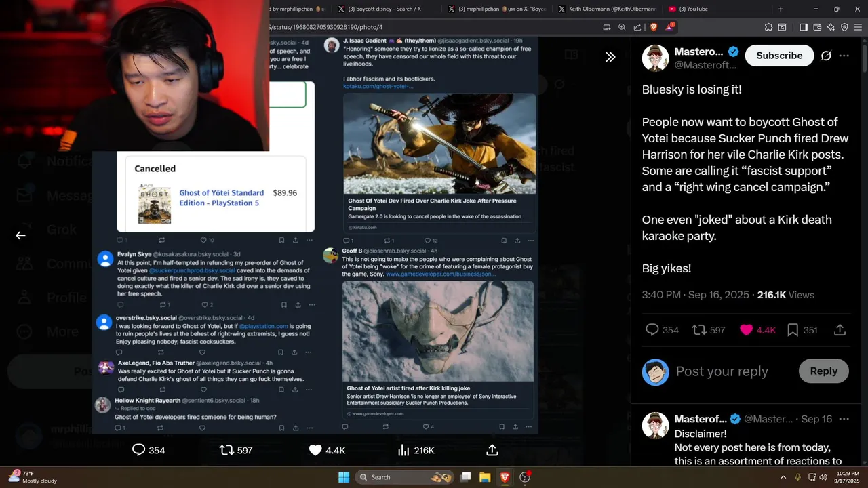Open Grok explain icon beside Subscribe
Viewport: 868px width, 488px height.
(x=826, y=56)
